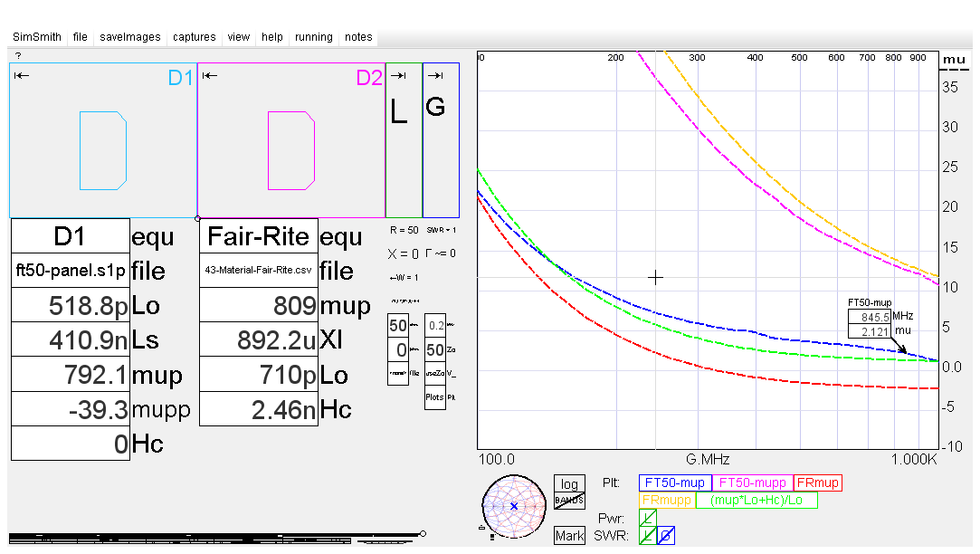This screenshot has height=554, width=980.
Task: Click the 100.0 start frequency label
Action: click(497, 460)
